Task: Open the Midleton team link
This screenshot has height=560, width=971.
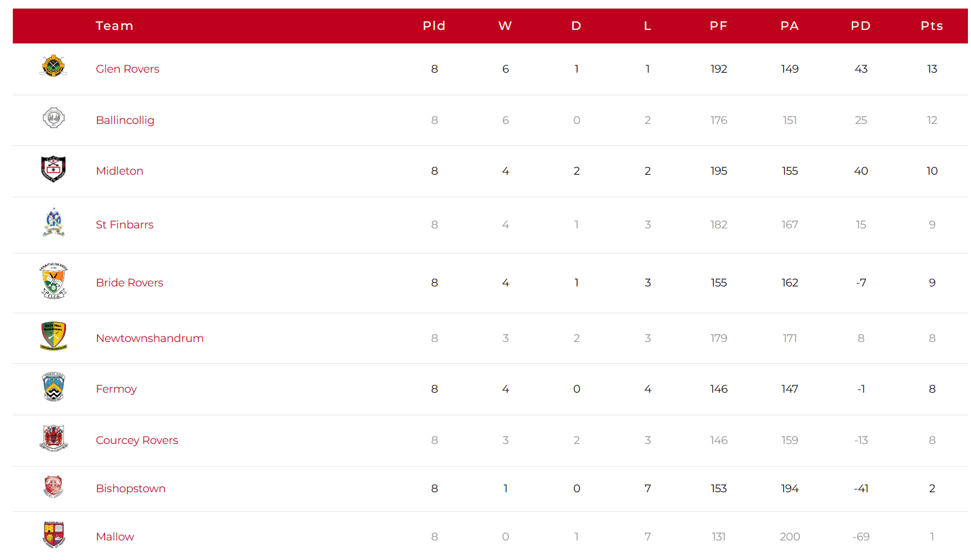Action: click(120, 171)
